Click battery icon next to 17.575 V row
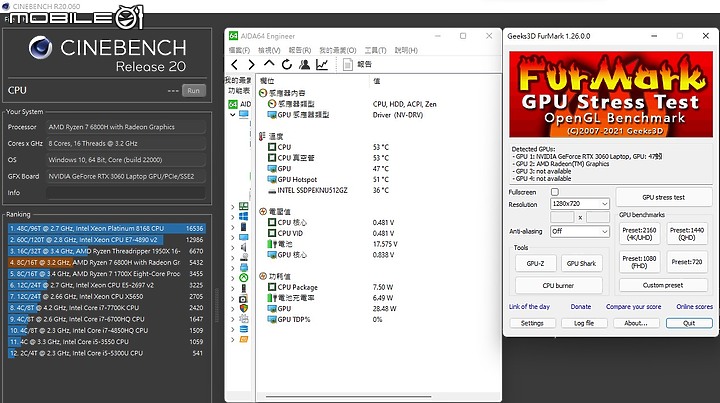Screen dimensions: 720x403 [271, 244]
